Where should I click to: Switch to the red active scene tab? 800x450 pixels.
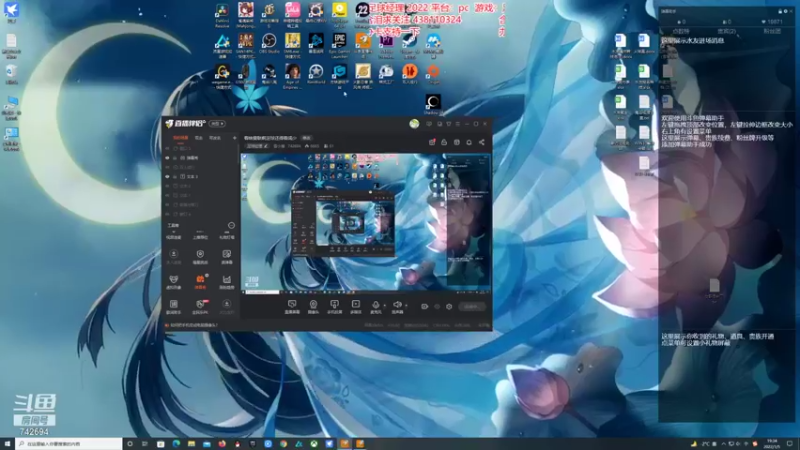(181, 138)
